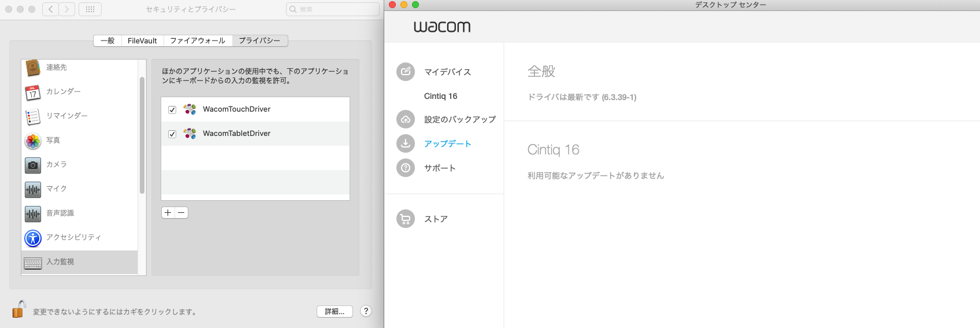Click the WacomTouchDriver app icon
The width and height of the screenshot is (980, 328).
[x=190, y=109]
